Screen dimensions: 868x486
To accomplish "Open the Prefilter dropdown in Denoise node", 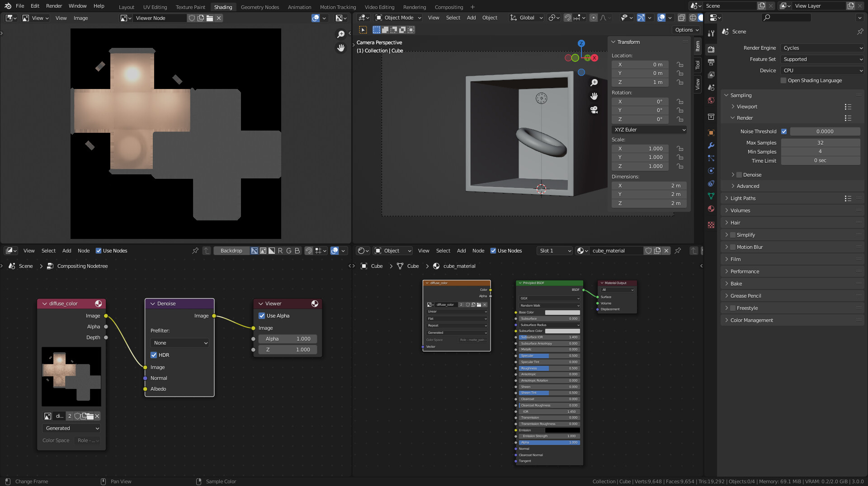I will tap(179, 343).
